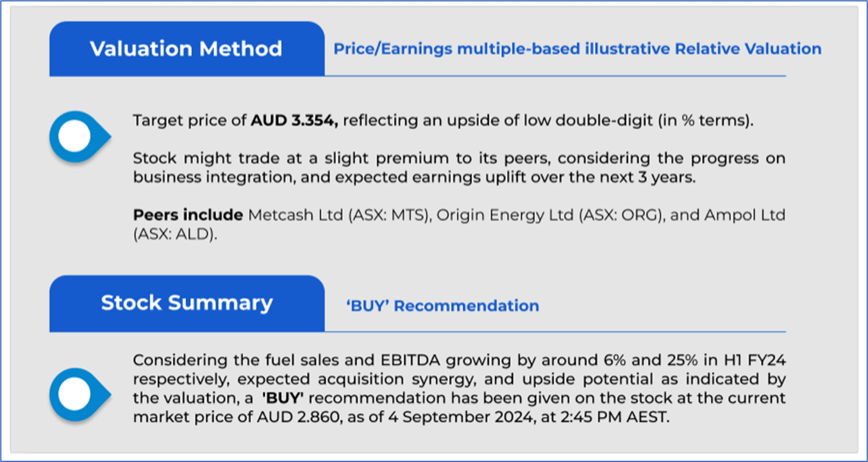This screenshot has height=462, width=868.
Task: Select the Stock Summary header tab
Action: click(186, 303)
